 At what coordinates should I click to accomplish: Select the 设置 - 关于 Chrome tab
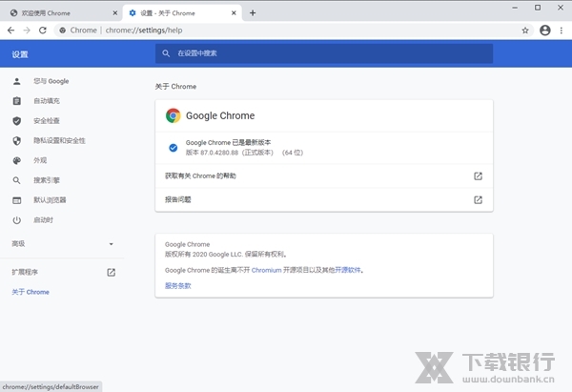pos(180,13)
